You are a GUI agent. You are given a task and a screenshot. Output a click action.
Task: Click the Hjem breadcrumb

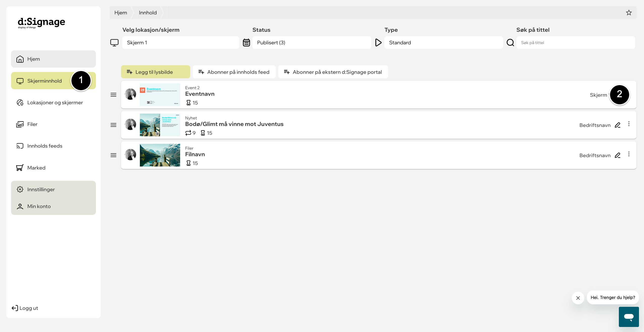(120, 13)
